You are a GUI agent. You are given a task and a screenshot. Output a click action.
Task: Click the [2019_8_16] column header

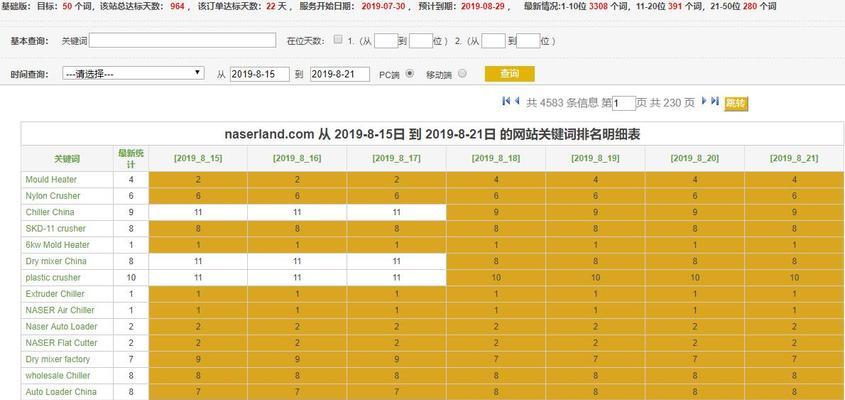pos(297,158)
